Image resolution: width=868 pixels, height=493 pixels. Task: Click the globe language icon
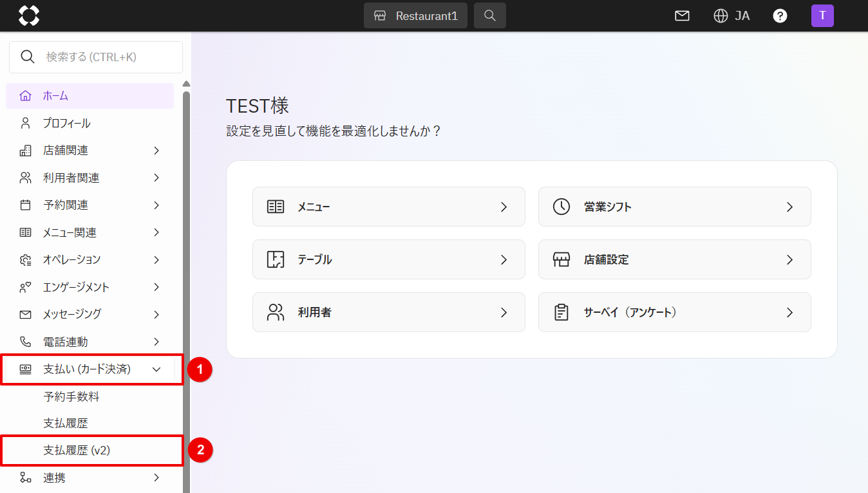[x=721, y=16]
